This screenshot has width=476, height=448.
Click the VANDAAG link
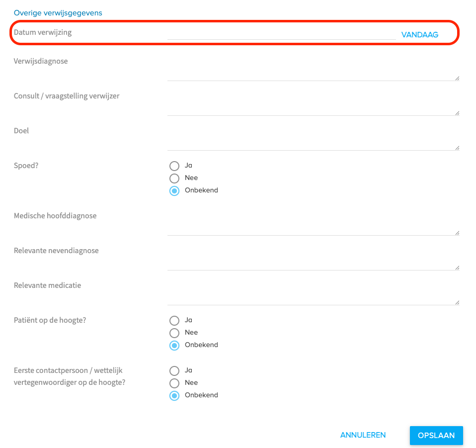pos(420,35)
